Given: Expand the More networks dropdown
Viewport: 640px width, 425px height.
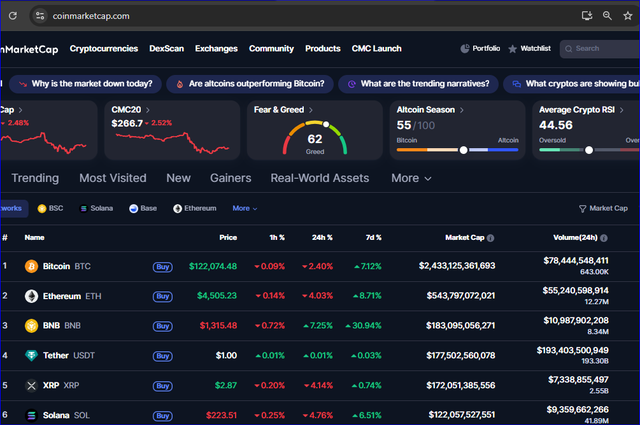Looking at the screenshot, I should [245, 208].
